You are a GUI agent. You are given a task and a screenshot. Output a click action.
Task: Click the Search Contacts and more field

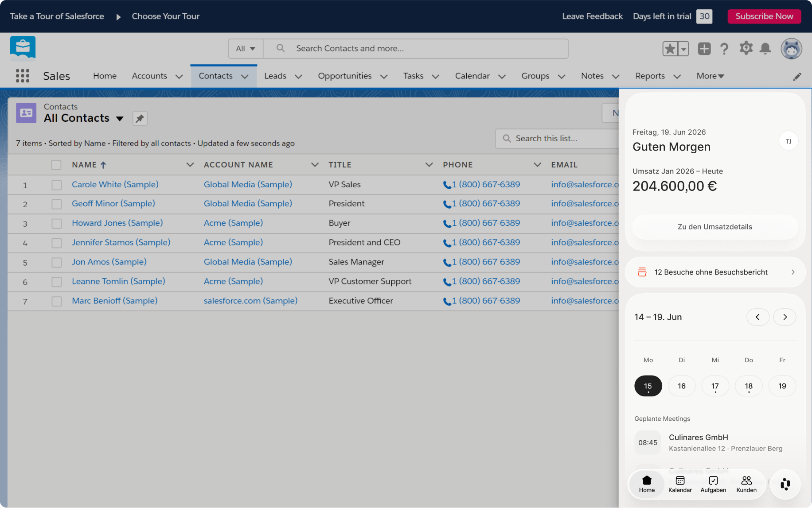click(416, 49)
